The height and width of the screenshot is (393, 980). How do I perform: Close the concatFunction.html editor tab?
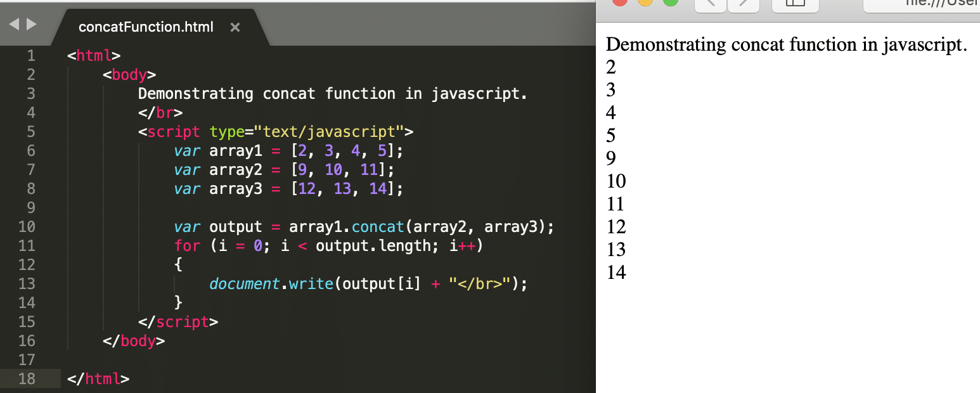(x=235, y=27)
